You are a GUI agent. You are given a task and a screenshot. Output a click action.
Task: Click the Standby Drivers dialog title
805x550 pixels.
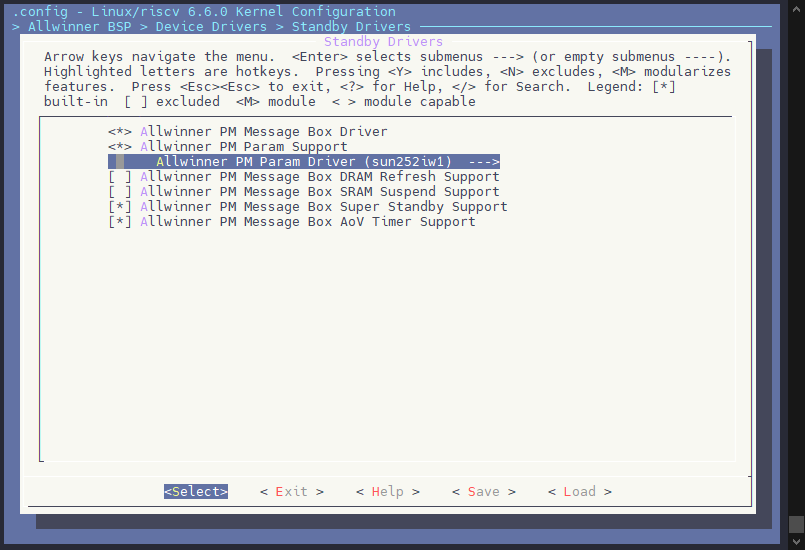pyautogui.click(x=383, y=42)
